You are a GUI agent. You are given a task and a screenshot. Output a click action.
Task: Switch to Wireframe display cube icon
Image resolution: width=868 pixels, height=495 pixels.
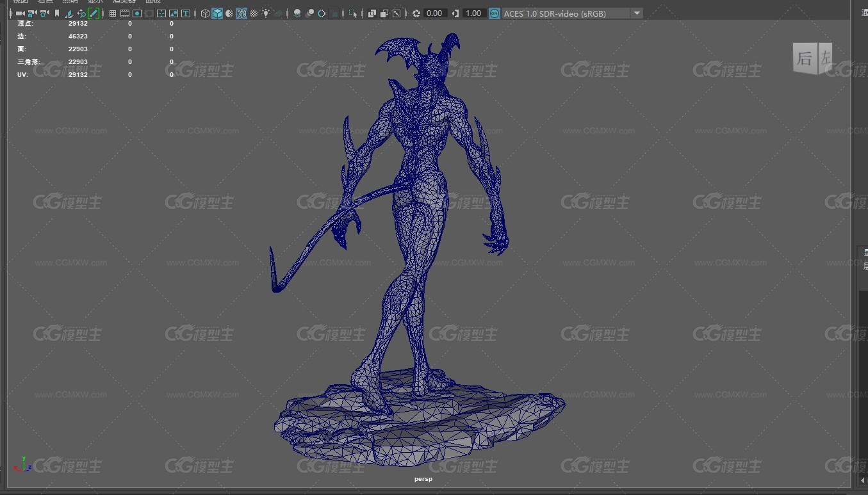[205, 13]
